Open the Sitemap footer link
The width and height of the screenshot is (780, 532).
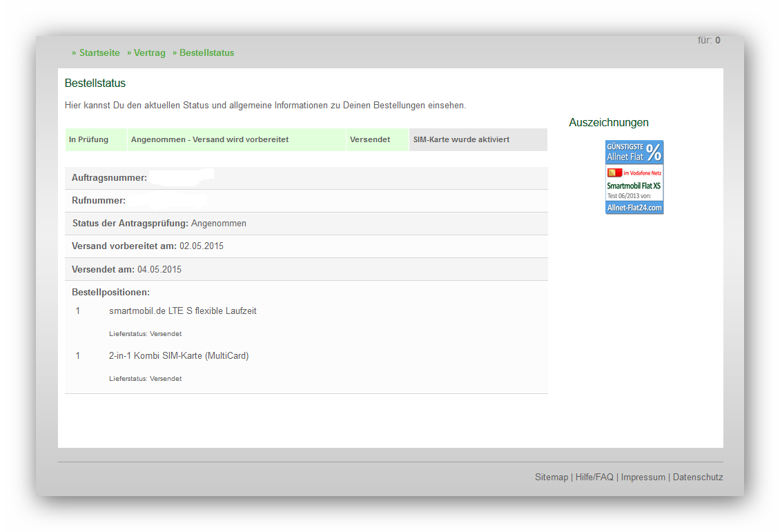point(551,477)
